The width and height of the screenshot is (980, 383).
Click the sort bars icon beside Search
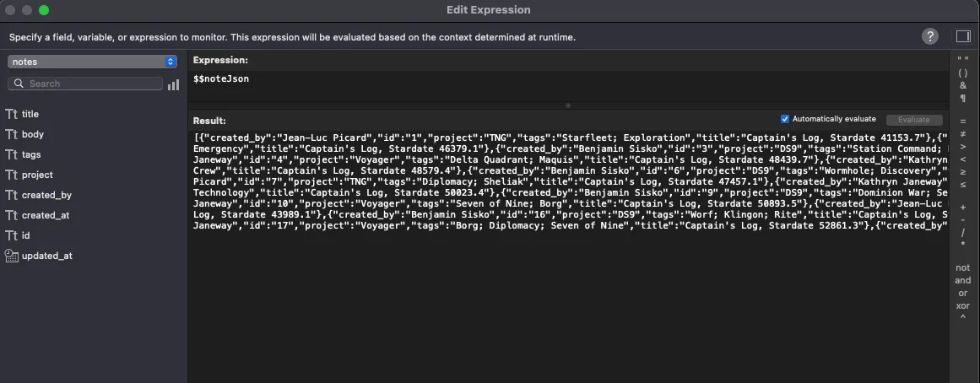[174, 84]
